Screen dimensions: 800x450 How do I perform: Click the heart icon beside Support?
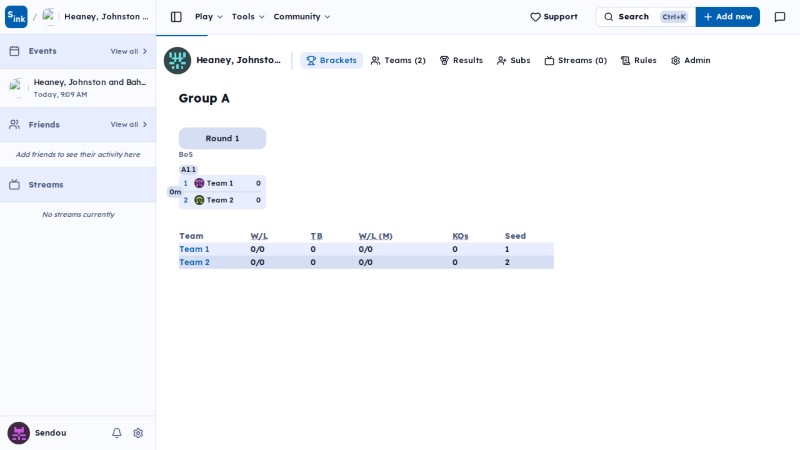[535, 17]
